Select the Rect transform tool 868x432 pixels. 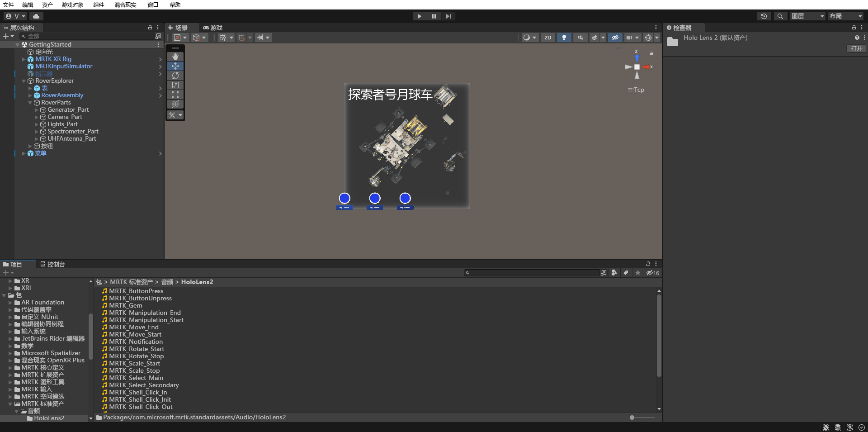coord(175,95)
